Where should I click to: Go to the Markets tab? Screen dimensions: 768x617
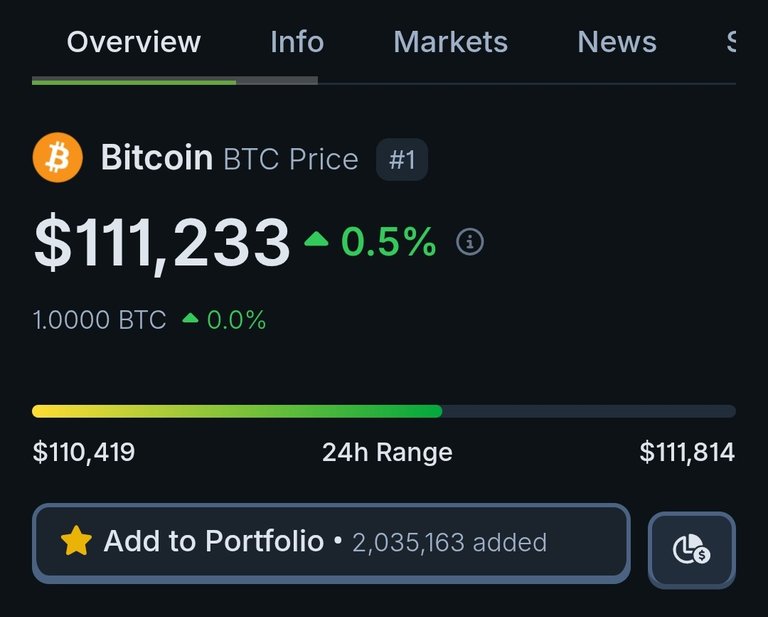[x=451, y=42]
